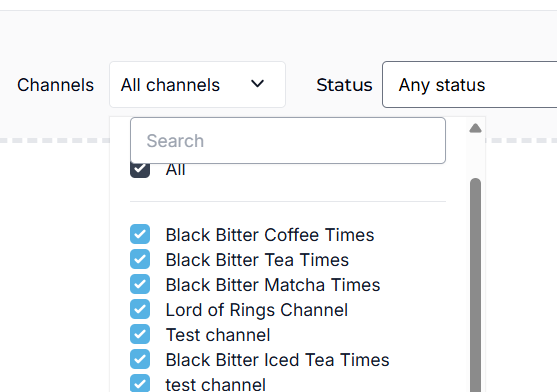Uncheck Black Bitter Coffee Times checkbox
Image resolution: width=557 pixels, height=392 pixels.
[x=140, y=234]
